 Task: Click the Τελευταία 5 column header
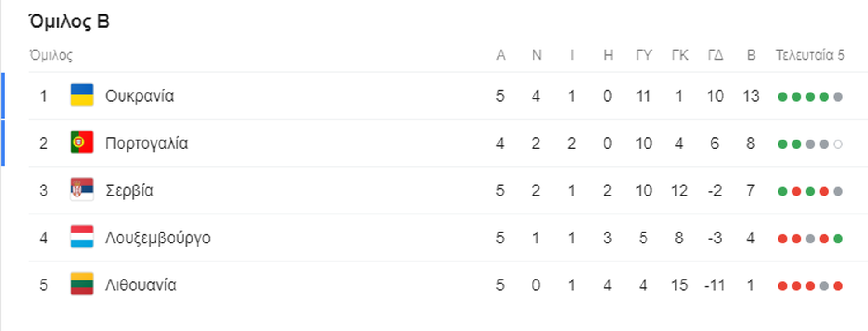(810, 55)
